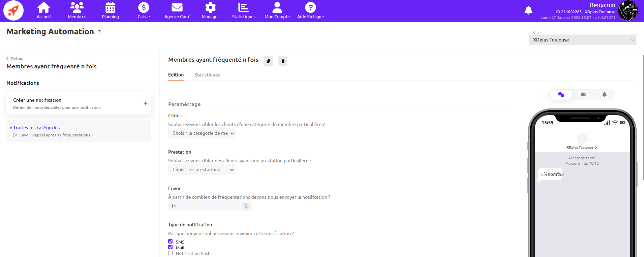Delete automation with trash icon
The image size is (644, 257).
click(283, 61)
